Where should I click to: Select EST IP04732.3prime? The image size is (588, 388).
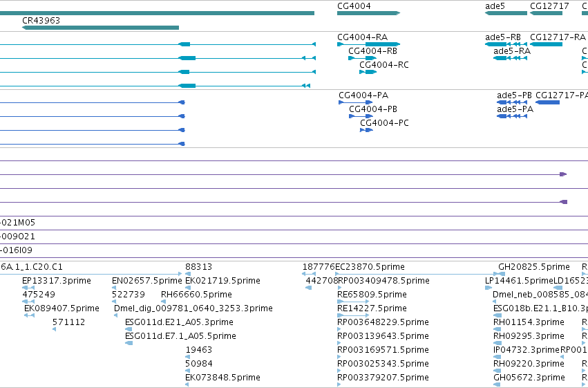(x=527, y=350)
